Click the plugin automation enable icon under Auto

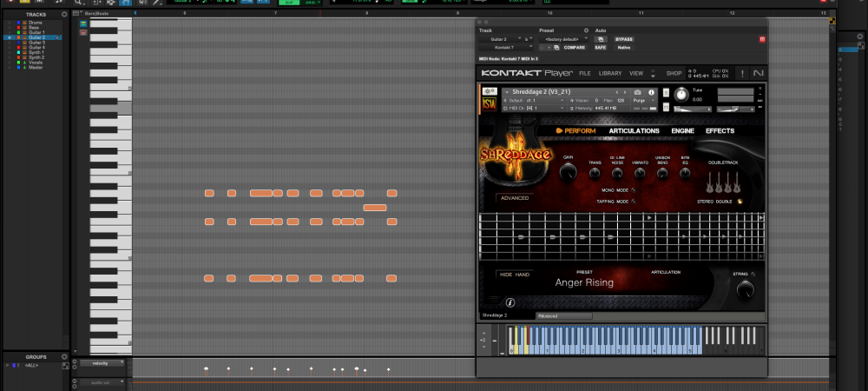[x=601, y=39]
